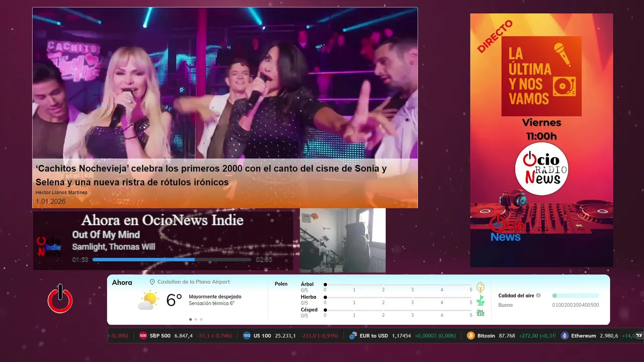
Task: Click the Sensación térmica 6° text
Action: 211,303
